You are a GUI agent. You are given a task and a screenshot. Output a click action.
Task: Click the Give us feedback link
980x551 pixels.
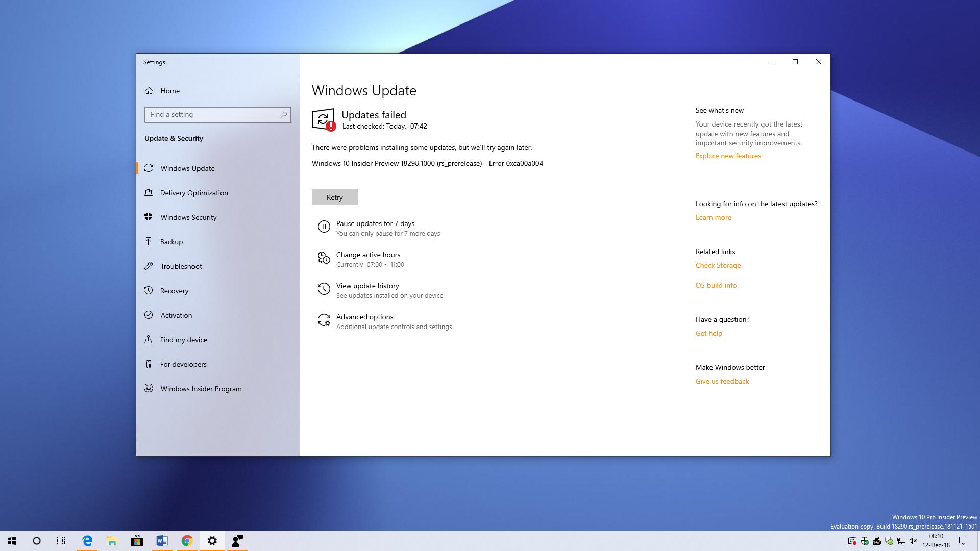(722, 382)
